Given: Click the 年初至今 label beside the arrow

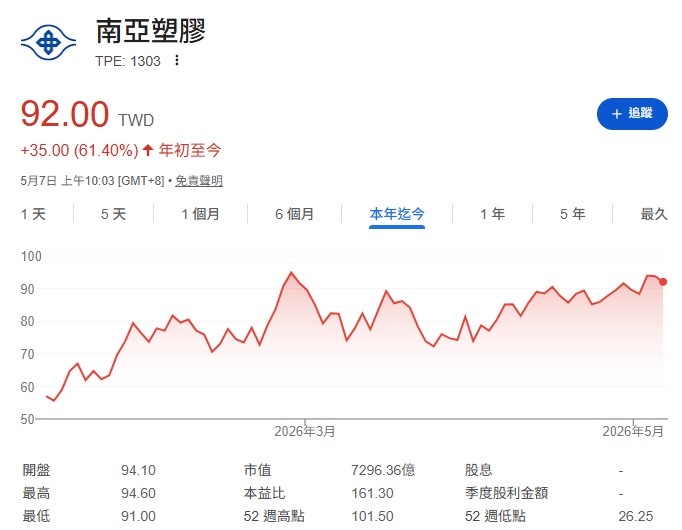Looking at the screenshot, I should pos(190,150).
